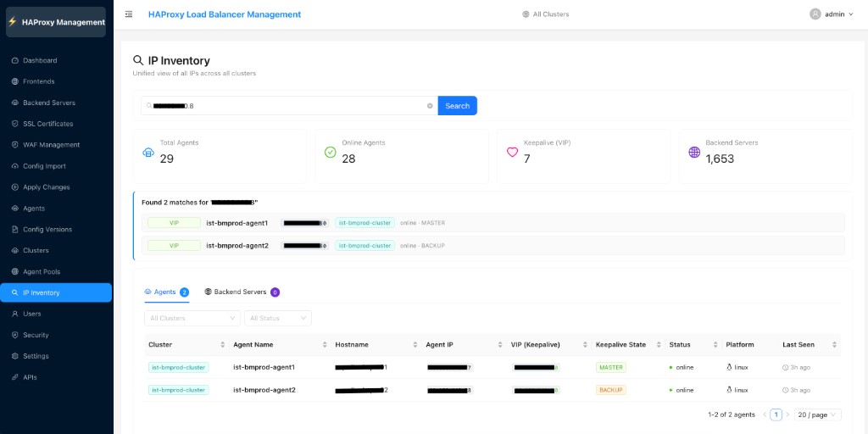Switch to the Backend Servers tab
The width and height of the screenshot is (868, 434).
242,292
